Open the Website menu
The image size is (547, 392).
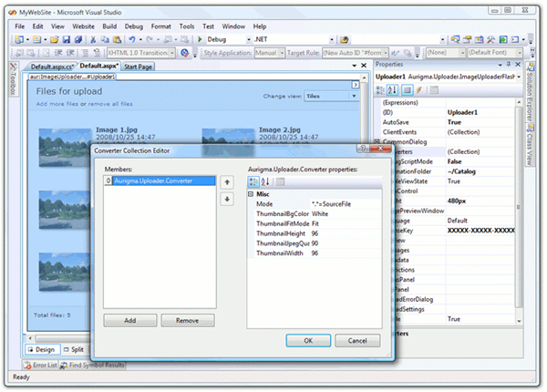tap(83, 26)
